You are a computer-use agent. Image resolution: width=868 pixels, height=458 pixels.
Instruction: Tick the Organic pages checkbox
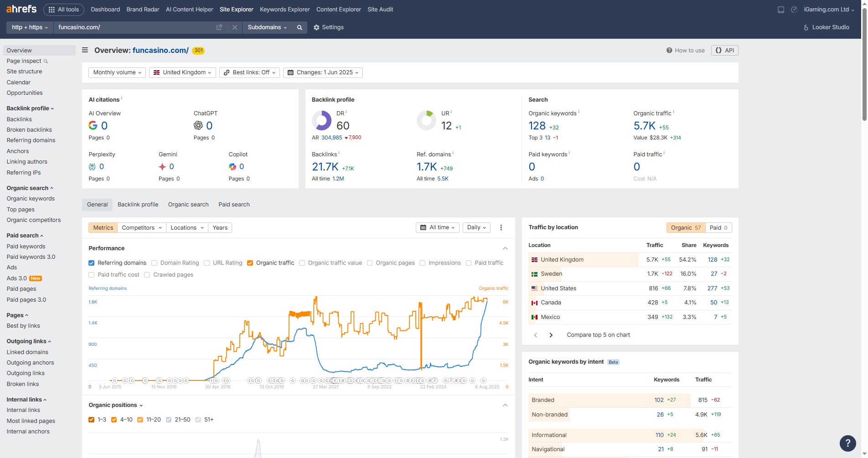[x=370, y=263]
